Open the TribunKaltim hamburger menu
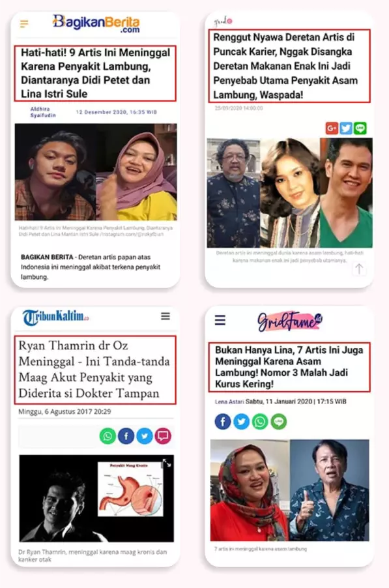This screenshot has height=588, width=389. tap(166, 316)
